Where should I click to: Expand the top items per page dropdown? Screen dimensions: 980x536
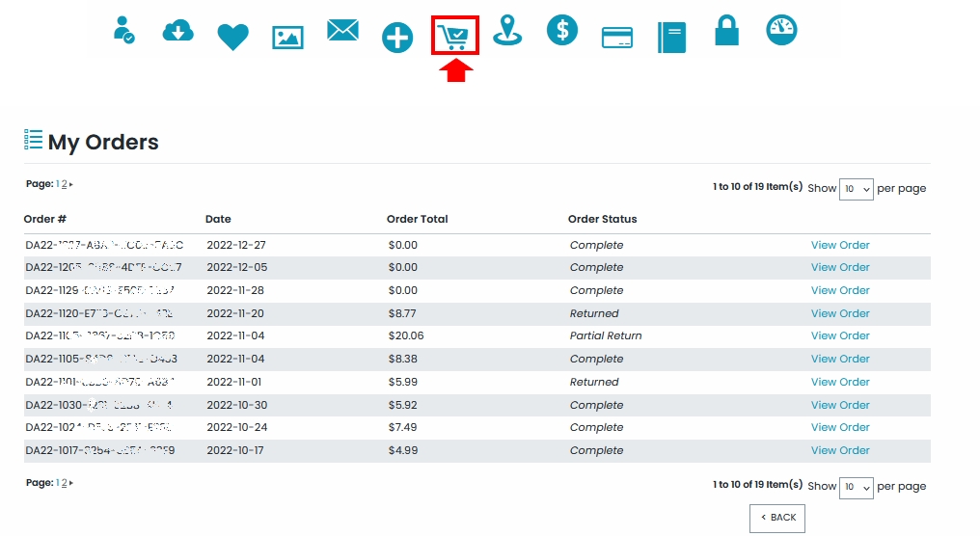856,189
